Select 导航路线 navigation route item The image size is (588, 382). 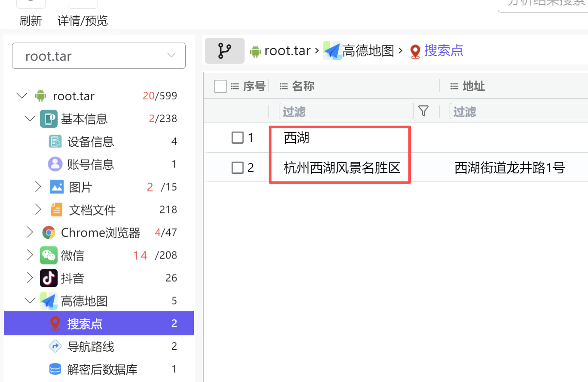90,346
